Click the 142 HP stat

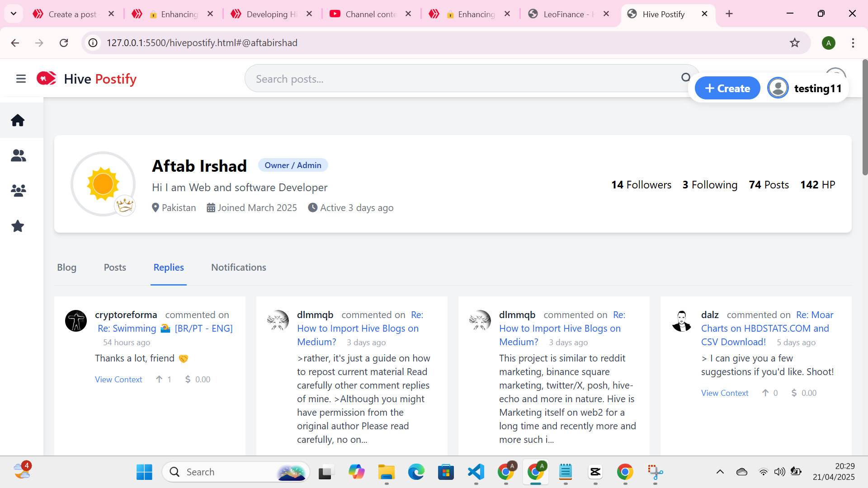[x=817, y=185]
